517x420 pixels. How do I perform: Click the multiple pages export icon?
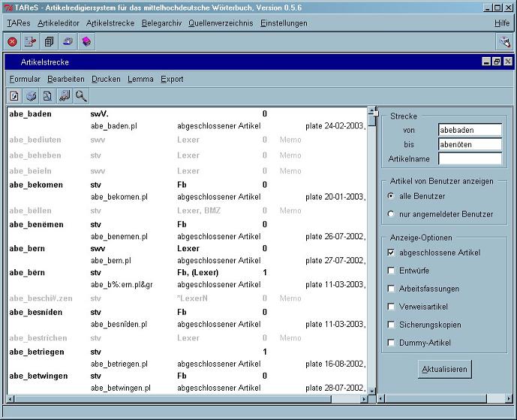[65, 96]
